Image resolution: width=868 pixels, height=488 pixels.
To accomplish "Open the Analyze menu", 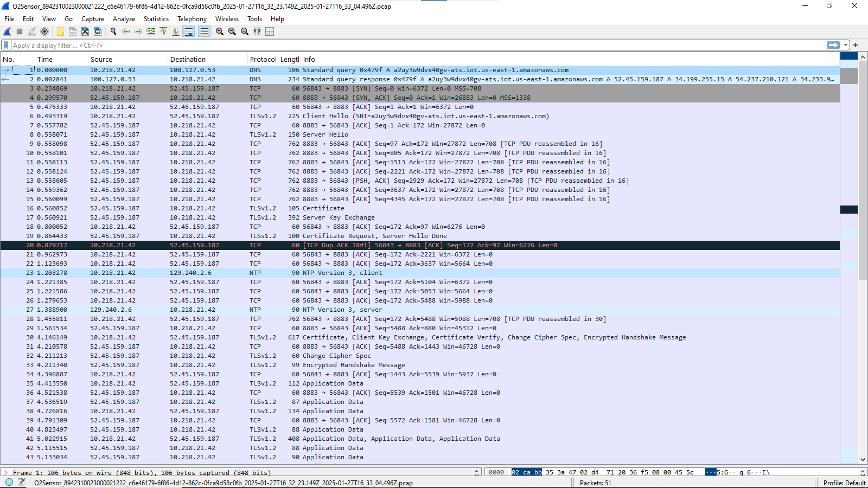I will pos(124,19).
